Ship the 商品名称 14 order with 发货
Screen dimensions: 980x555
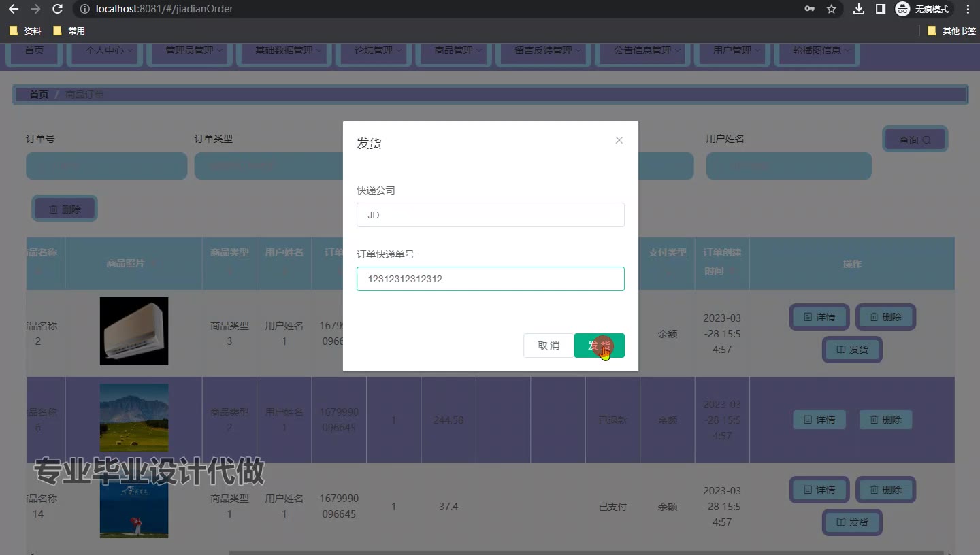click(x=852, y=522)
